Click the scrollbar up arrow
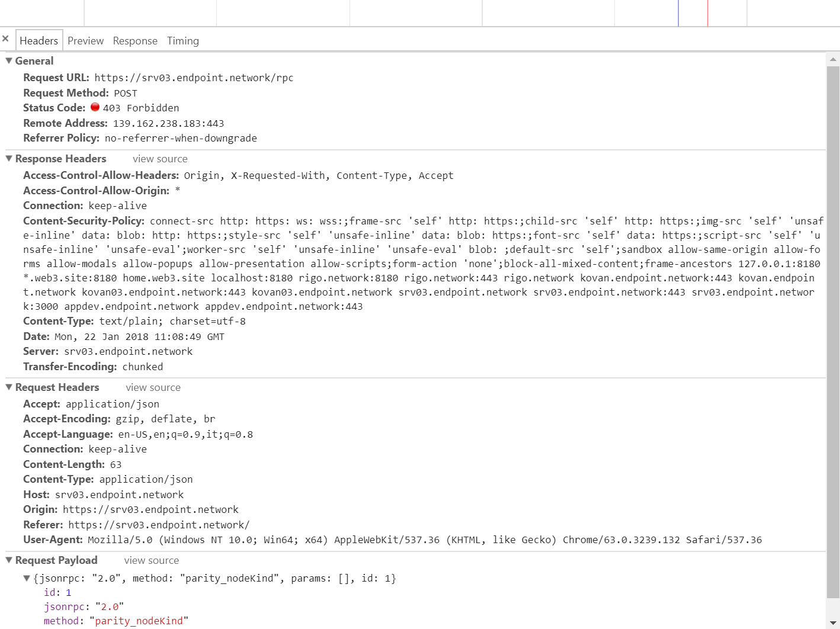Screen dimensions: 840x629 [833, 59]
